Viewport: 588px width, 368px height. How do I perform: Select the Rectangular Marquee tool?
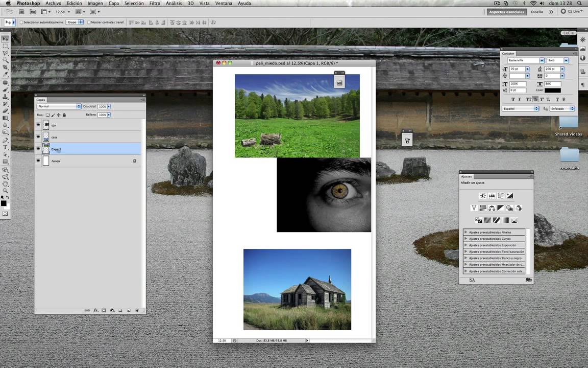click(x=5, y=46)
